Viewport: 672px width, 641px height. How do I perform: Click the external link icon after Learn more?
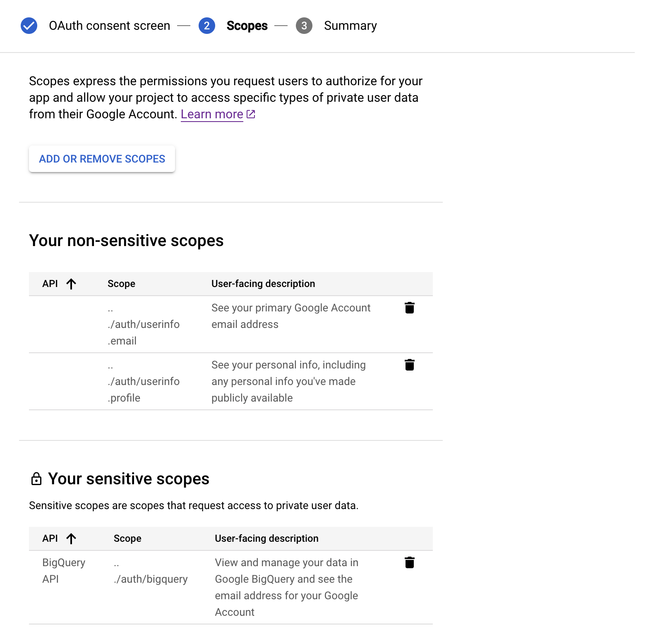(x=251, y=114)
